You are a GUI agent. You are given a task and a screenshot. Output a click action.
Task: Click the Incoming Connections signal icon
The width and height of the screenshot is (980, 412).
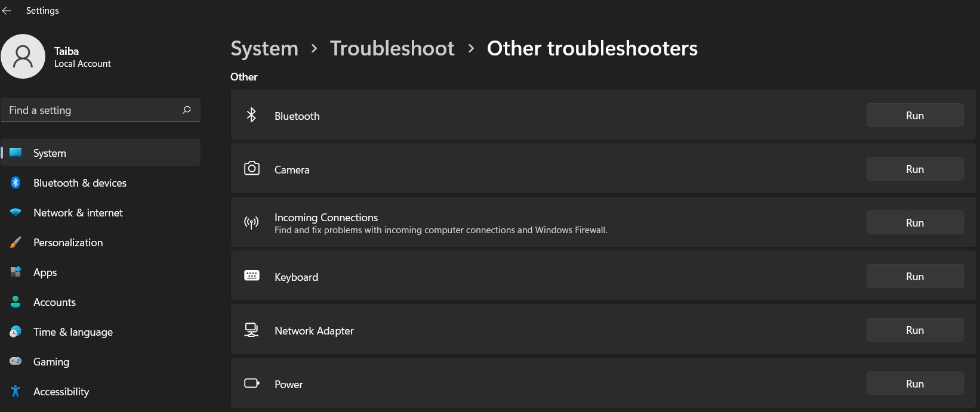(251, 222)
